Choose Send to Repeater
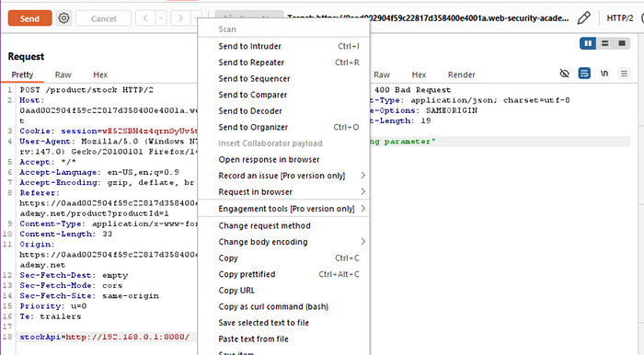The width and height of the screenshot is (644, 355). pos(283,63)
